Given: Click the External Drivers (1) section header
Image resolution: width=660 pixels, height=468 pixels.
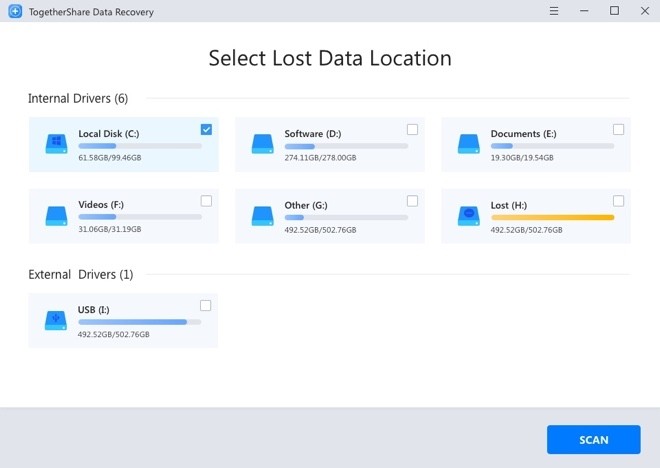Looking at the screenshot, I should 80,274.
